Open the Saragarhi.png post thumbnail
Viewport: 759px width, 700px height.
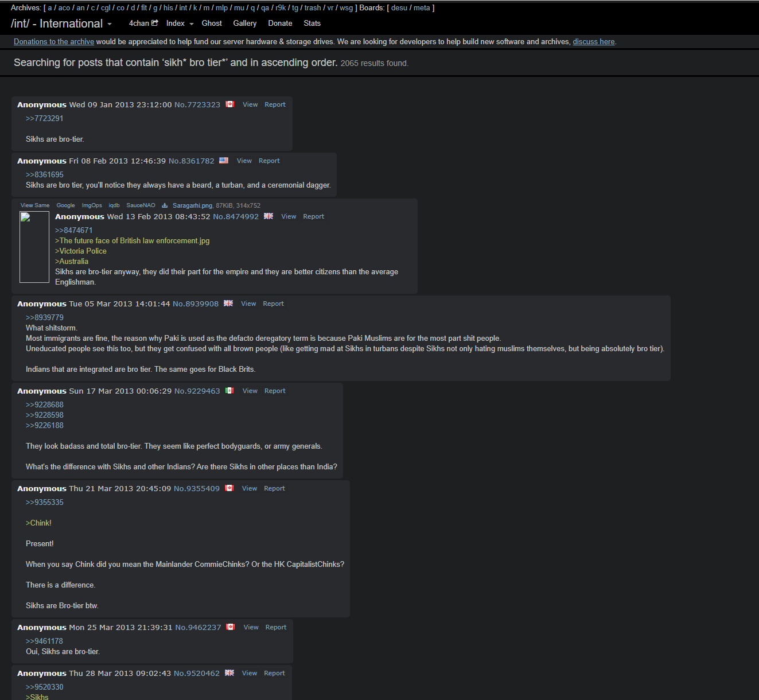pos(34,247)
